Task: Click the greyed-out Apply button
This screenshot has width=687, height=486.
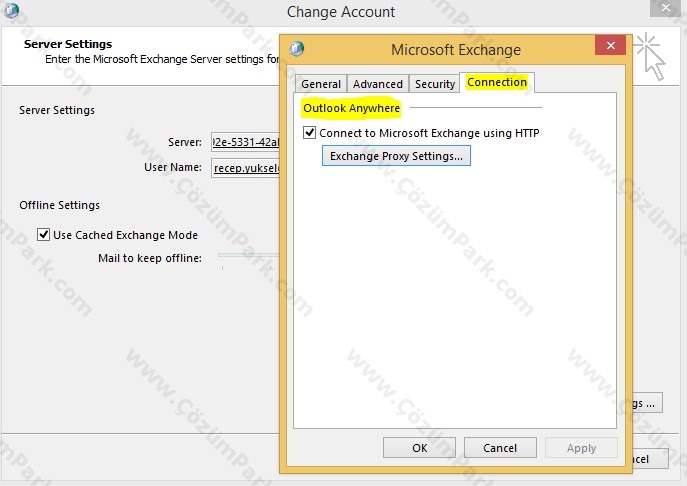Action: pos(581,448)
